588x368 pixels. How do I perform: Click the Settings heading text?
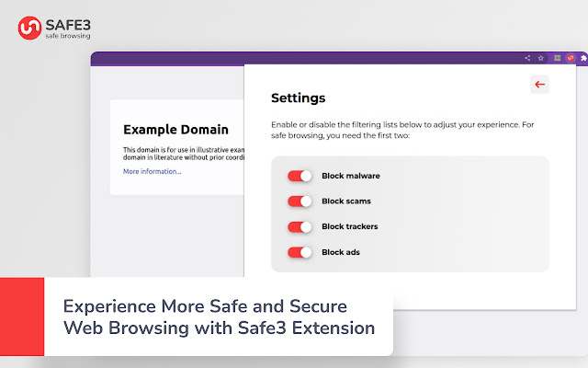pyautogui.click(x=298, y=98)
